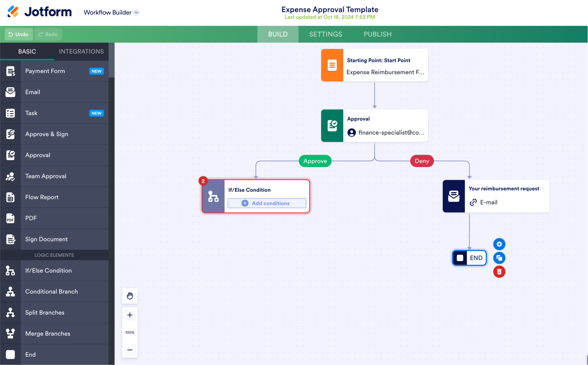The width and height of the screenshot is (588, 365).
Task: Click the Sign Document label
Action: coord(47,239)
